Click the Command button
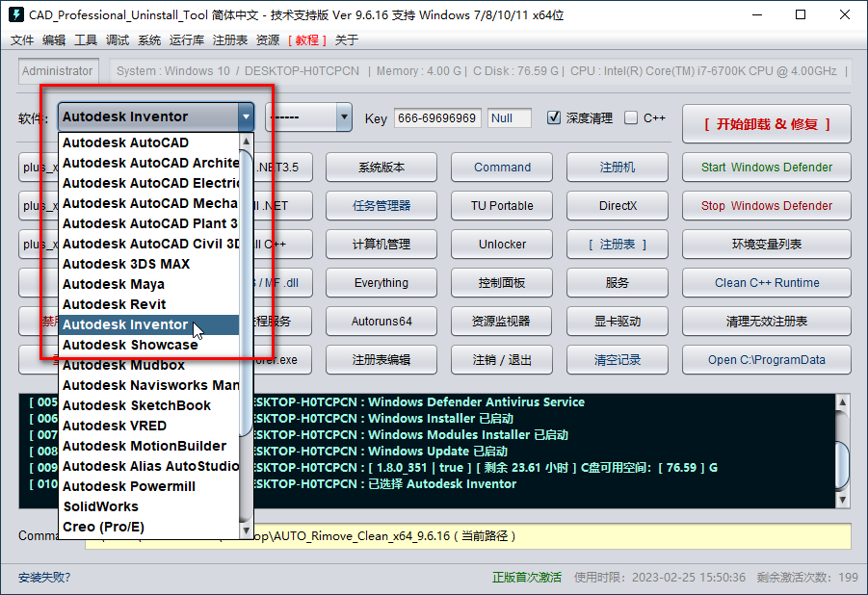 click(502, 168)
